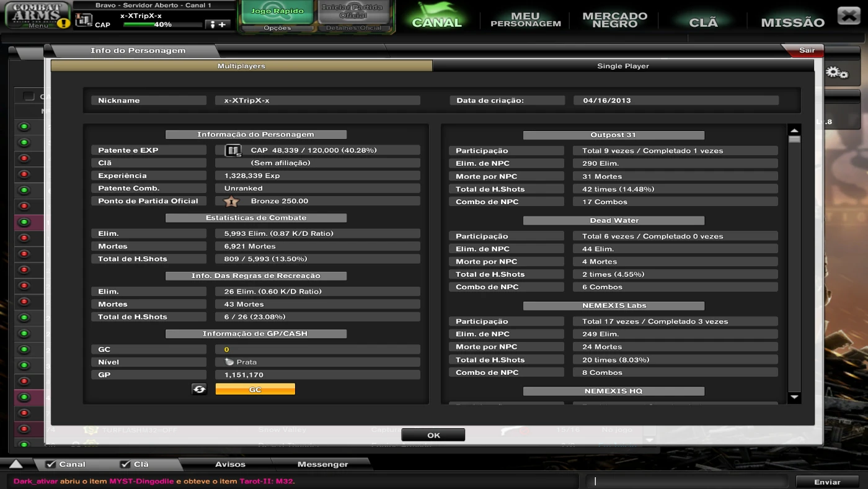868x489 pixels.
Task: Click the rank icon beside Patente e EXP
Action: tap(232, 150)
